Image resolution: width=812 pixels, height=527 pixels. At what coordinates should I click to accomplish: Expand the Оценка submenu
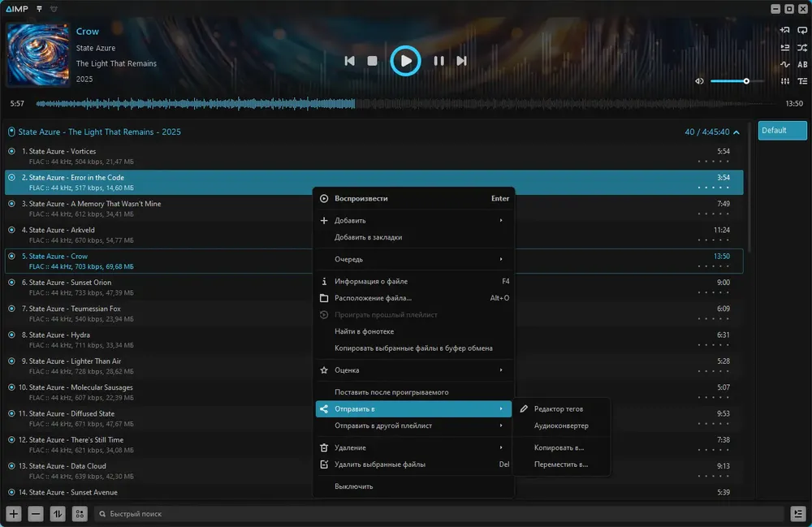(x=414, y=370)
